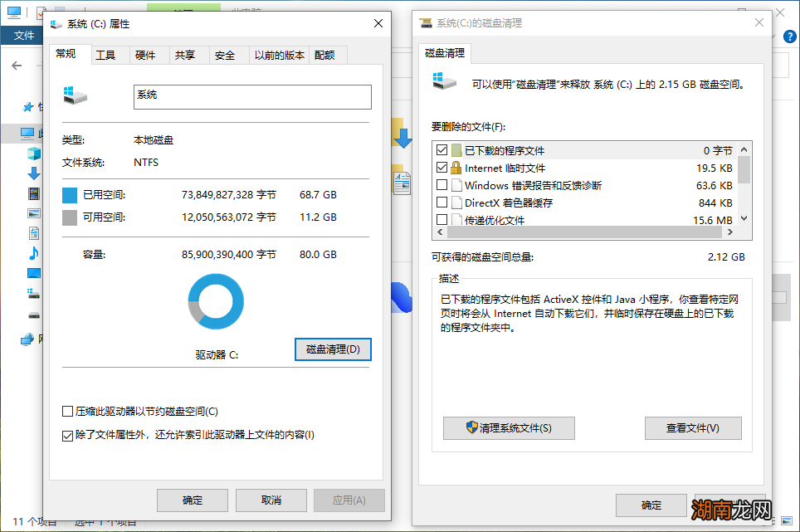Click the Documents icon in the navigation pane

tap(33, 232)
